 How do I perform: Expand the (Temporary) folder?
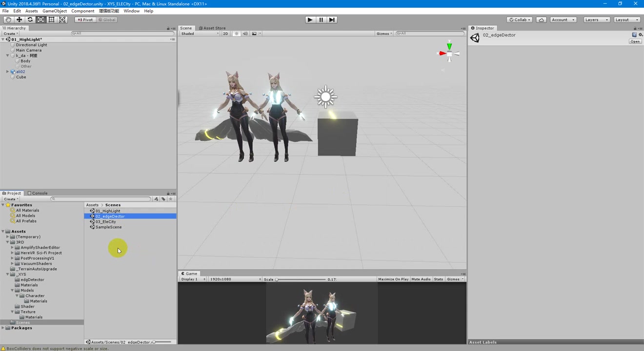8,237
